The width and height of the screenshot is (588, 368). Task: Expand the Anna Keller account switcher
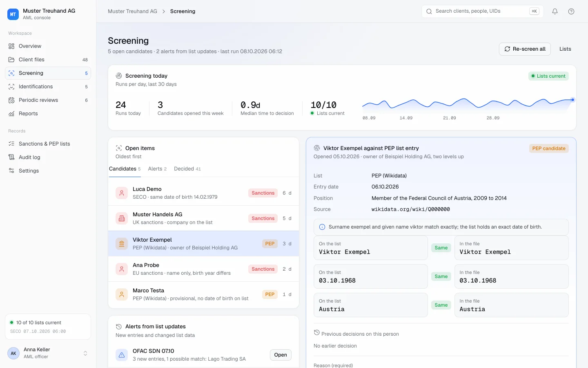click(x=85, y=353)
